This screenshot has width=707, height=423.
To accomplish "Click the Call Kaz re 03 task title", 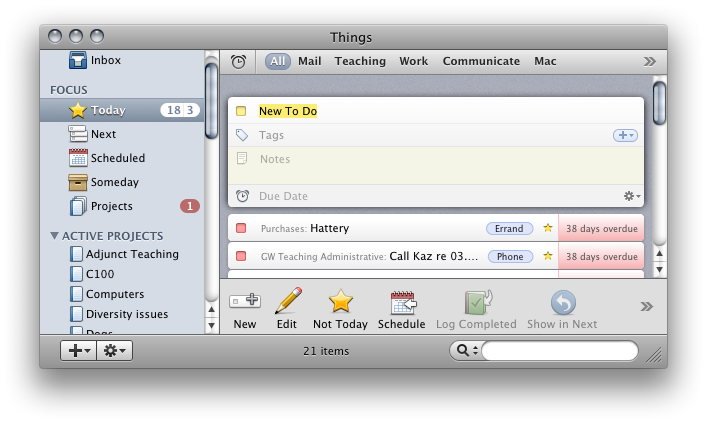I will [x=369, y=256].
